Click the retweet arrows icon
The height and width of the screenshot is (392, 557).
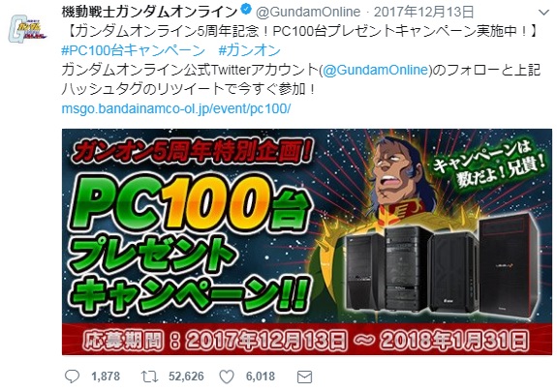coord(149,377)
